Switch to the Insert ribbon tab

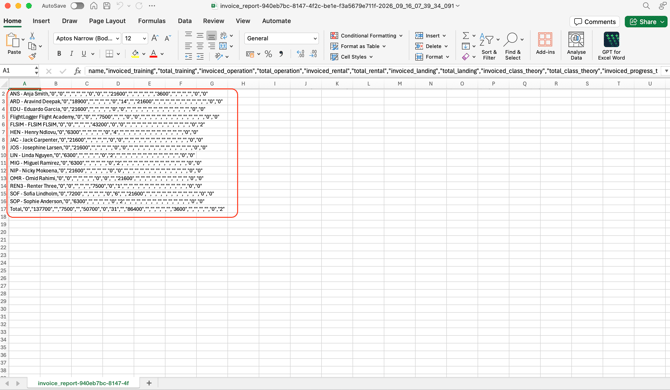coord(41,21)
